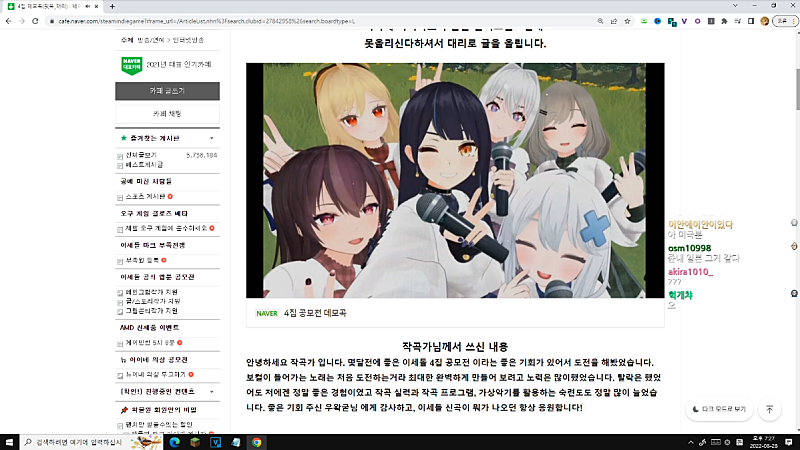Open the purple circle extension icon
This screenshot has height=450, width=800.
click(697, 21)
